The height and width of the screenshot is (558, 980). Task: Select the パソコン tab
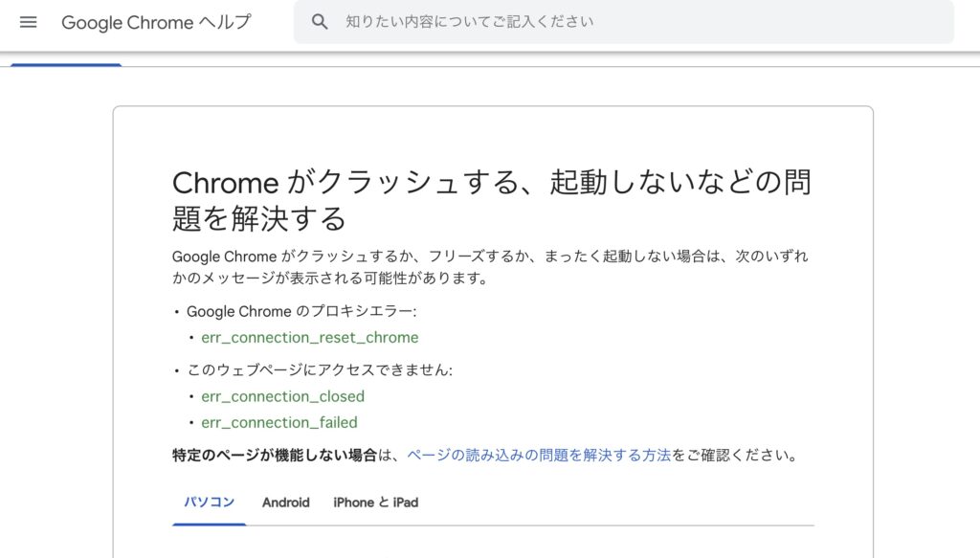click(x=209, y=502)
